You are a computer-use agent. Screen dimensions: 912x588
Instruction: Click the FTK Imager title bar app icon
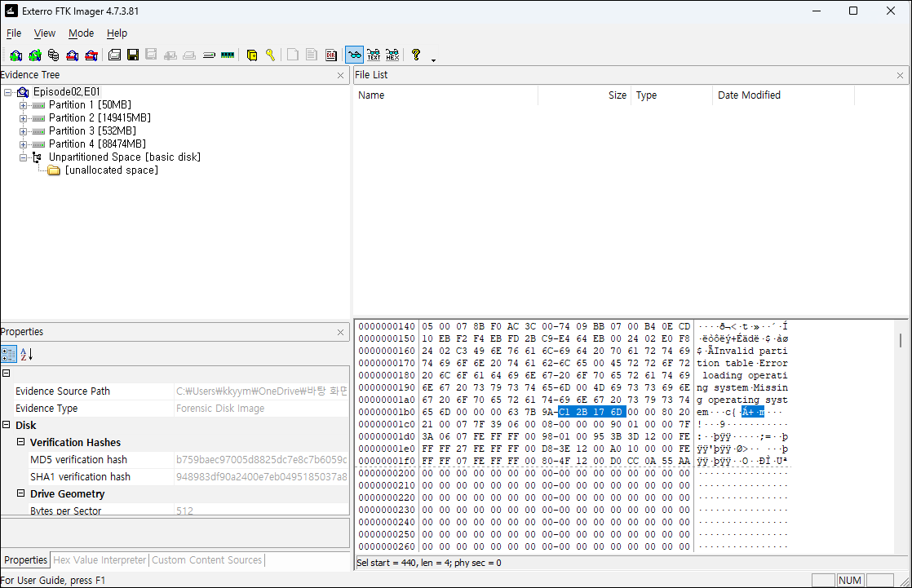tap(11, 11)
